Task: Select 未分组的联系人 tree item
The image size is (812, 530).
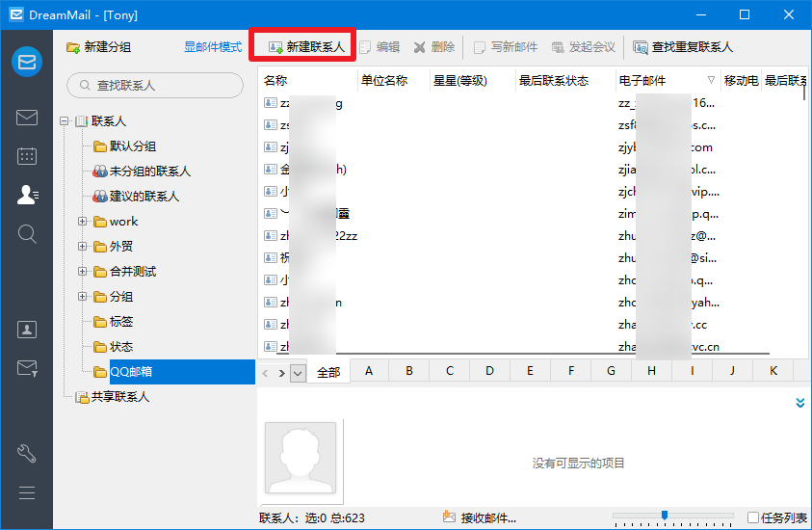Action: 142,171
